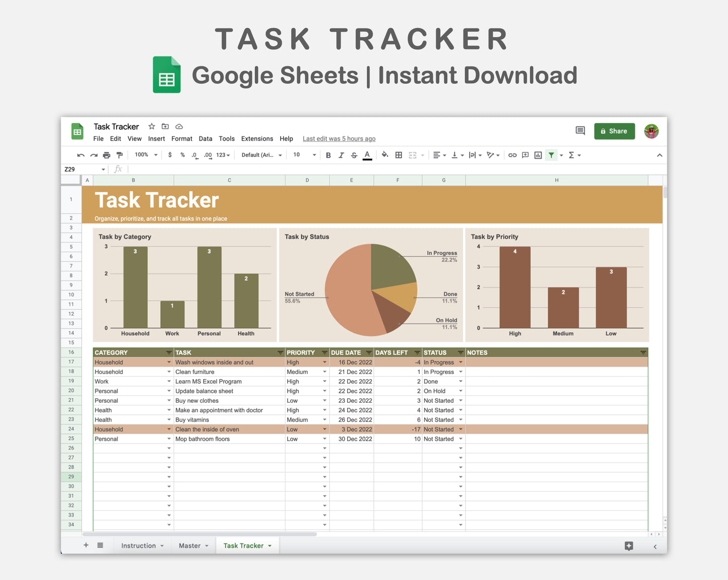Open the Priority dropdown for Clean furniture
Viewport: 728px width, 580px height.
[324, 372]
